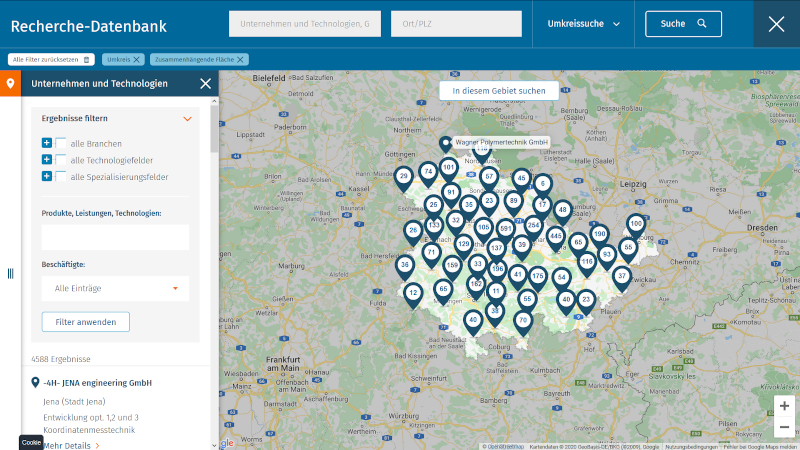Click the orange location pin sidebar icon
This screenshot has width=800, height=450.
point(10,83)
